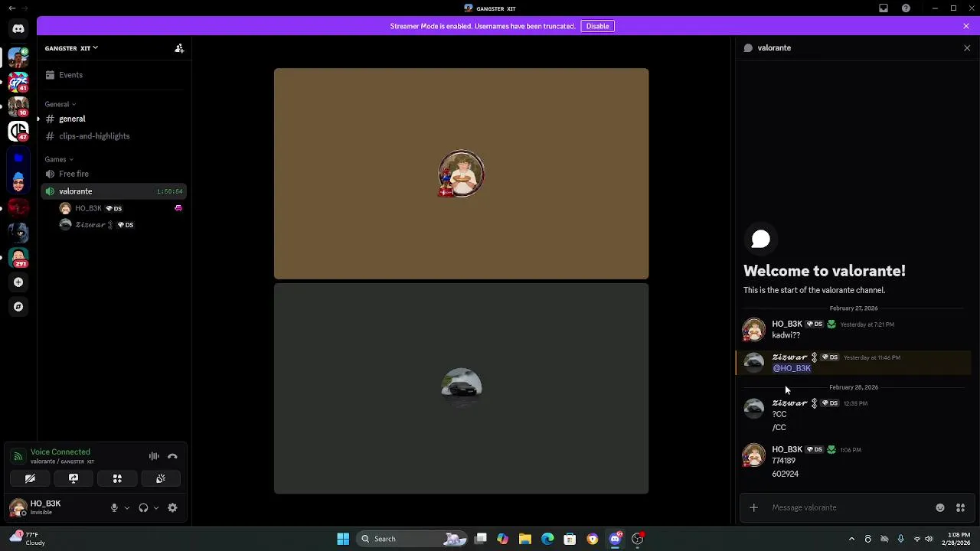Open the emoji picker
The width and height of the screenshot is (980, 551).
[940, 507]
